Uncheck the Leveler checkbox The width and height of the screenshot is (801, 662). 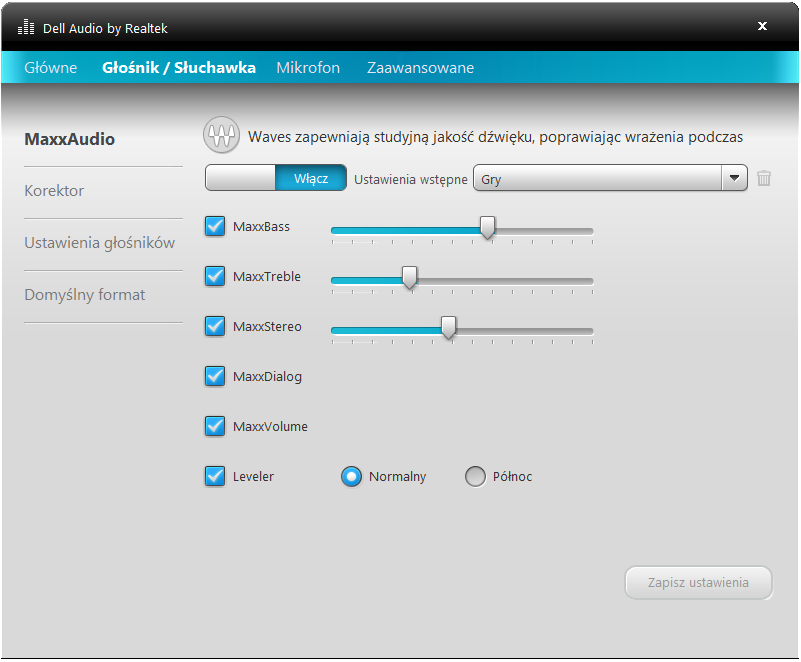[215, 476]
